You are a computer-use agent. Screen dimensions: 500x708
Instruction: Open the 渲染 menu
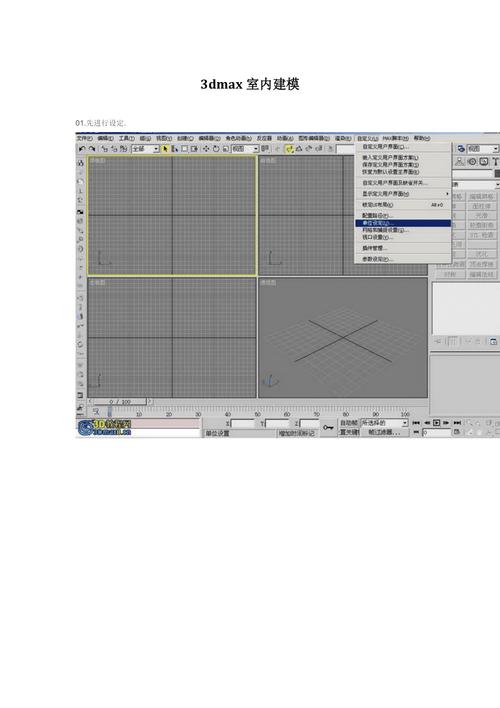pos(343,138)
